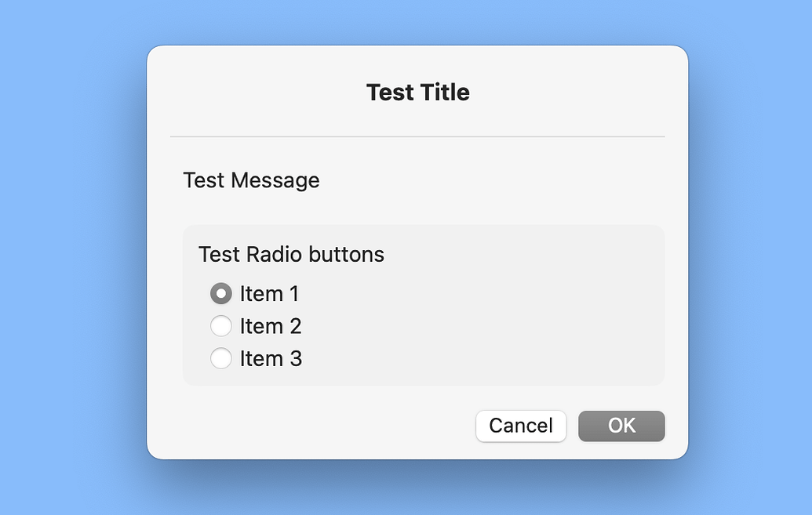Click the Test Title heading
812x515 pixels.
(417, 92)
